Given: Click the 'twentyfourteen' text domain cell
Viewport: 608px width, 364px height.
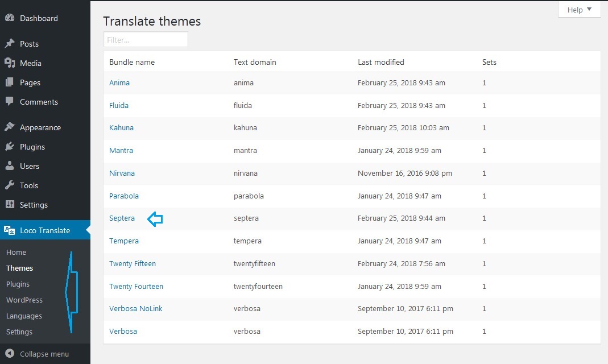Looking at the screenshot, I should (x=258, y=287).
